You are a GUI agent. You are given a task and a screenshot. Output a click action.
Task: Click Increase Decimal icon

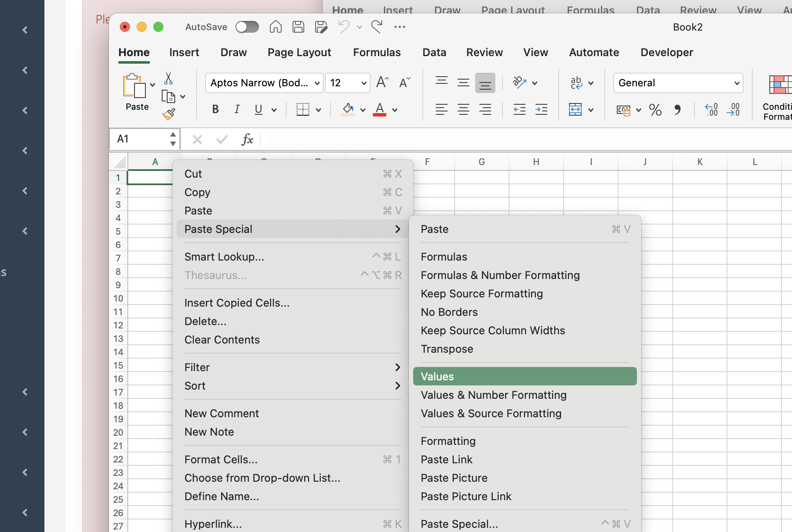tap(711, 110)
